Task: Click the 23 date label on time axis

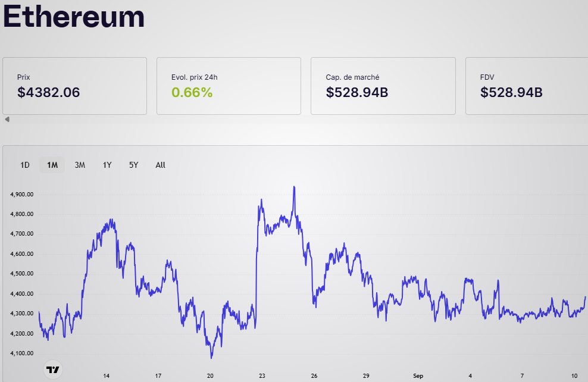Action: tap(262, 376)
